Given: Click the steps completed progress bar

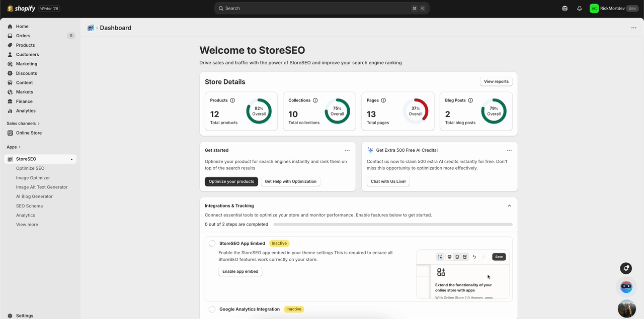Looking at the screenshot, I should pyautogui.click(x=392, y=224).
